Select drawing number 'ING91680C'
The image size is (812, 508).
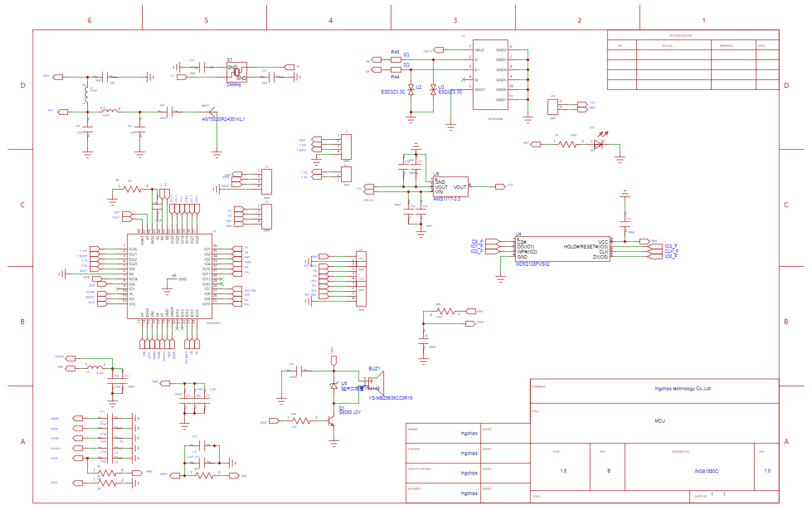point(706,471)
